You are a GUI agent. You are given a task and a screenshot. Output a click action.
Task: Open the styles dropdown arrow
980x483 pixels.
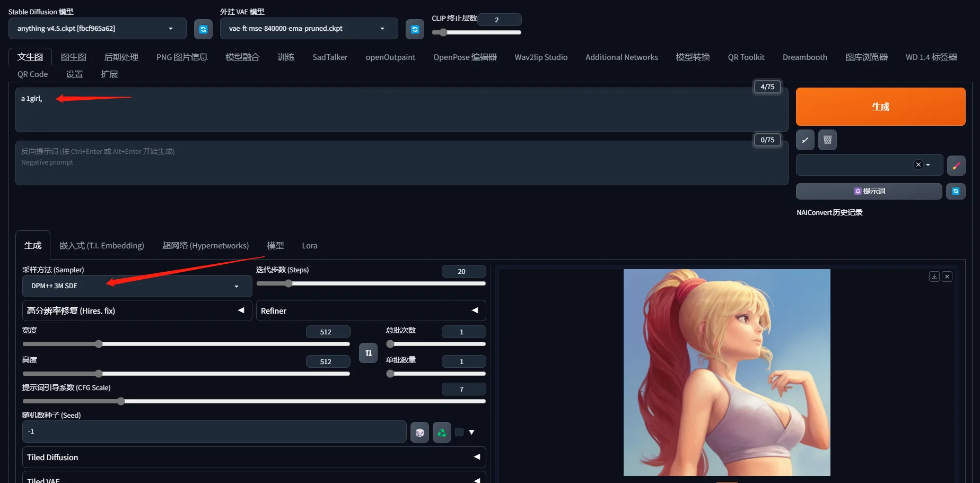tap(928, 165)
